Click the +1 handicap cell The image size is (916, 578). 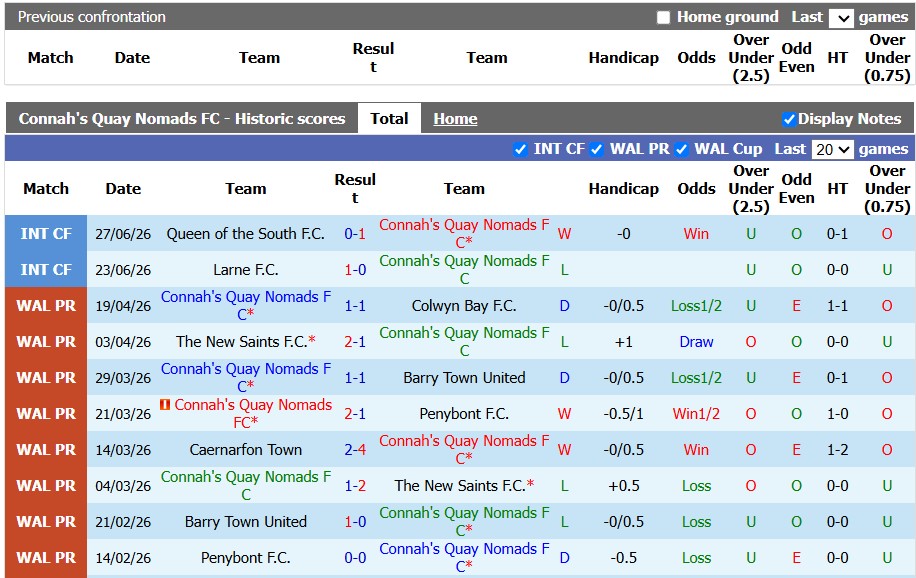point(623,342)
